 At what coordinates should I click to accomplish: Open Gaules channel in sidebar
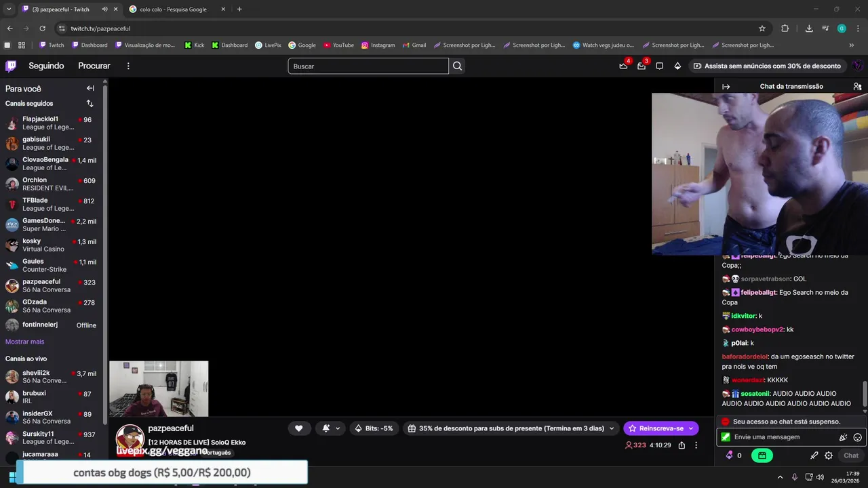[x=53, y=266]
